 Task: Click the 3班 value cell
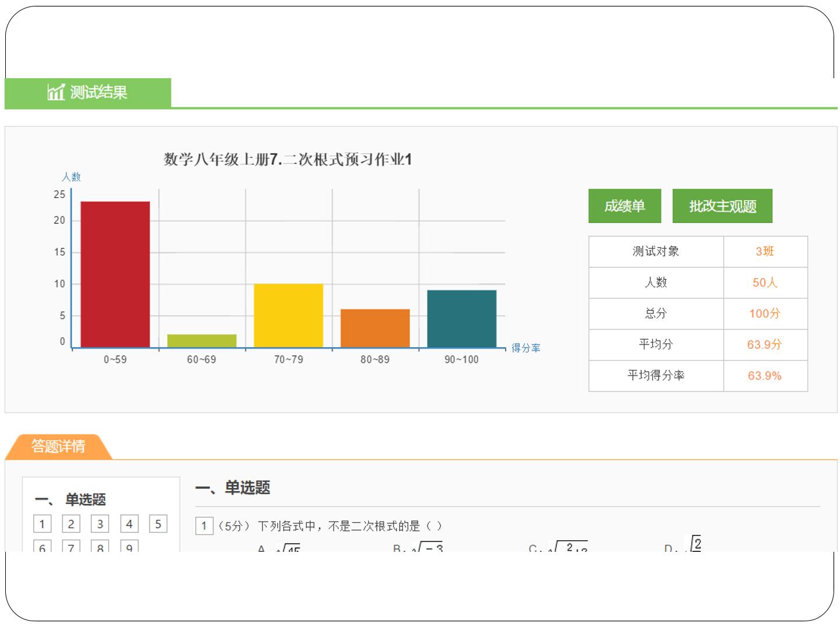pos(765,251)
